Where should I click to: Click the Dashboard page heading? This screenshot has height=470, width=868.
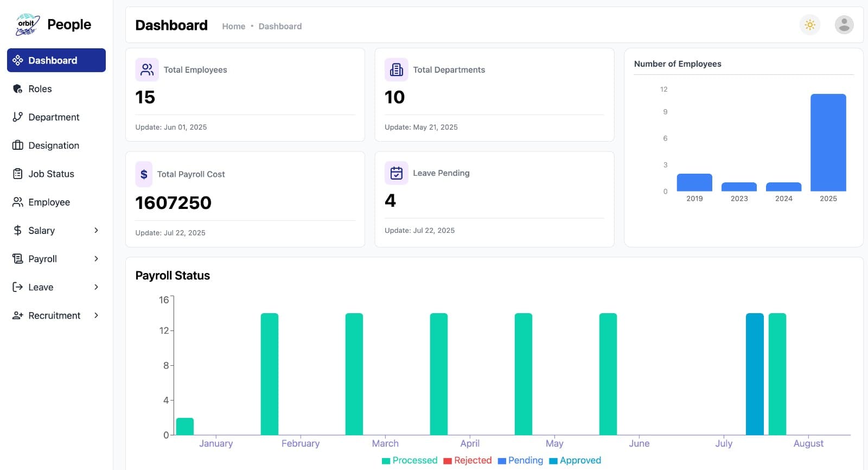tap(171, 25)
